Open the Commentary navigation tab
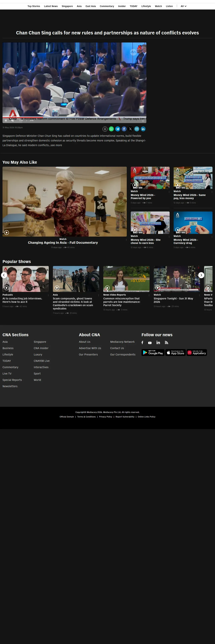The width and height of the screenshot is (215, 644). 107,6
